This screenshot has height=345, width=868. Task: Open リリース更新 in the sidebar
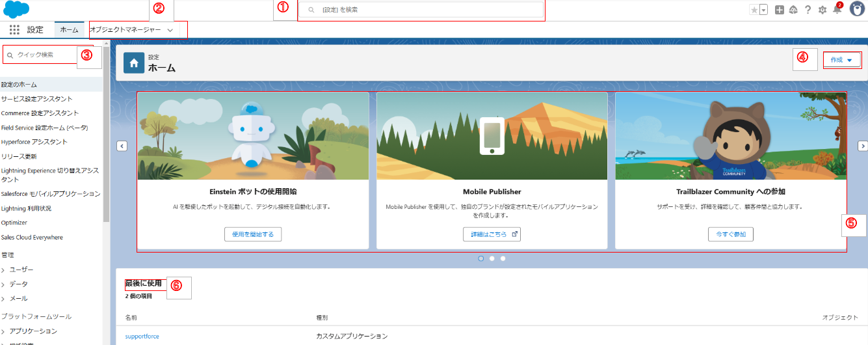(19, 156)
